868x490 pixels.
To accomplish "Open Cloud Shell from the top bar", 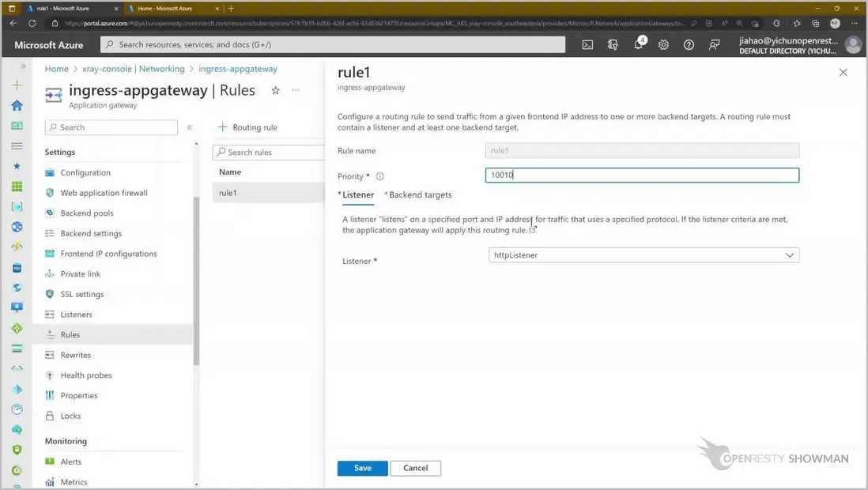I will [x=587, y=45].
